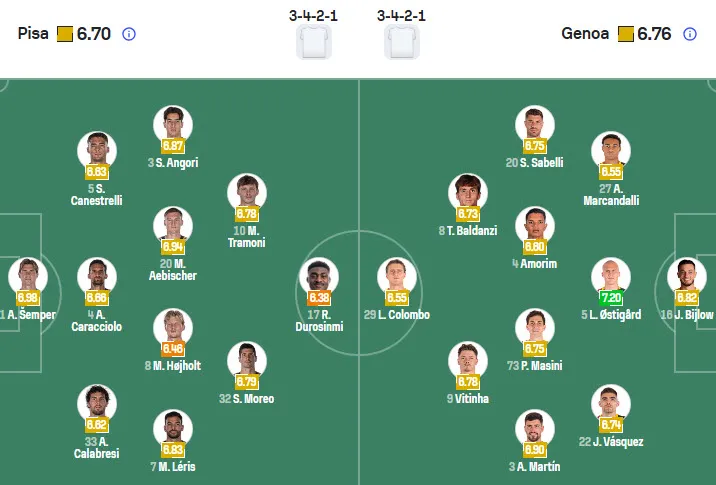This screenshot has width=716, height=485.
Task: Click M. Højholt's 6.46 rating badge
Action: tap(173, 349)
